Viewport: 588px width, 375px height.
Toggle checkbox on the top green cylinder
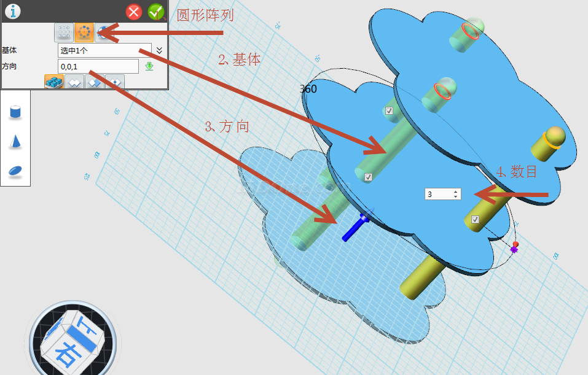click(389, 111)
